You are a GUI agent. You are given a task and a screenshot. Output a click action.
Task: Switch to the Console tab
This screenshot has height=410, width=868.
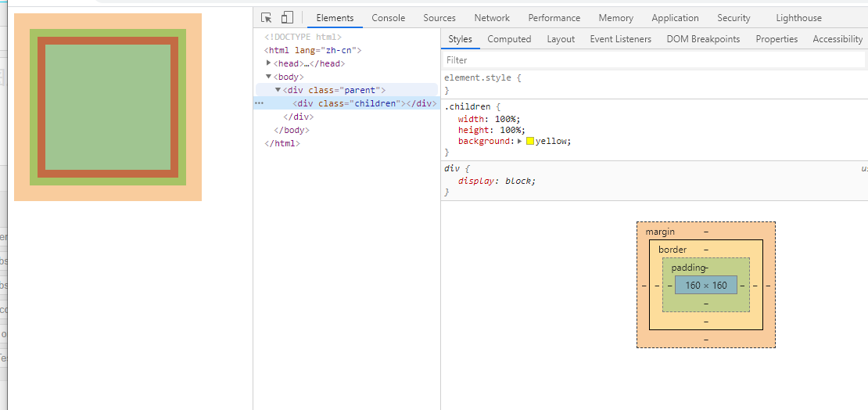pos(388,18)
